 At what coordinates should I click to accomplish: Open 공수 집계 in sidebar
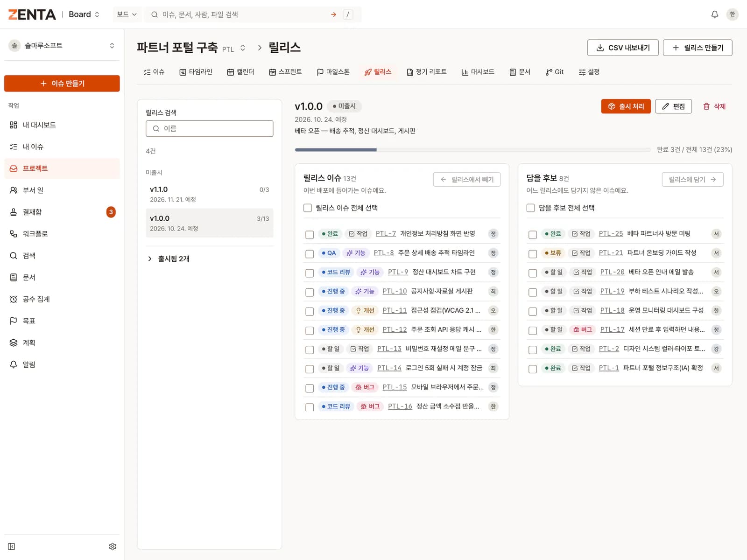point(62,299)
